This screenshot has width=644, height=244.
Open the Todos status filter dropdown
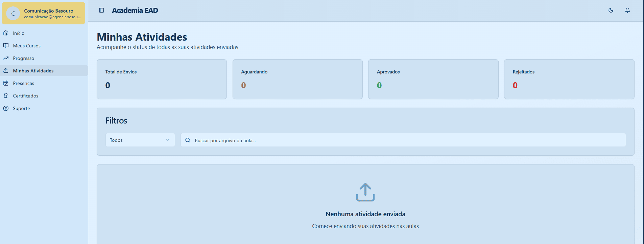tap(140, 140)
